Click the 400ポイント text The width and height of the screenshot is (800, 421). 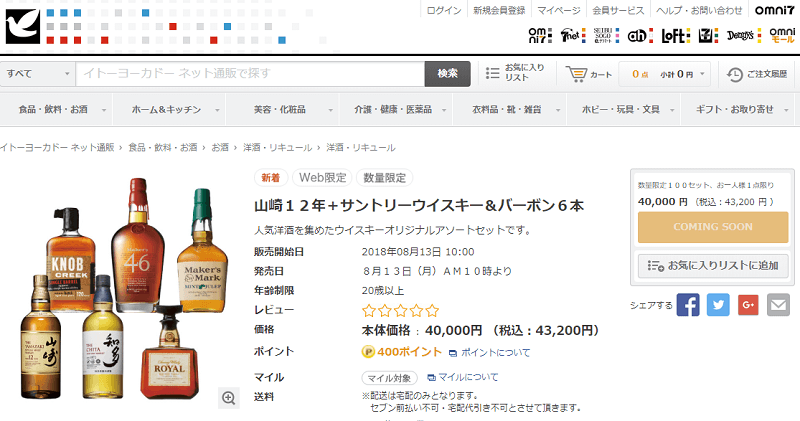409,352
